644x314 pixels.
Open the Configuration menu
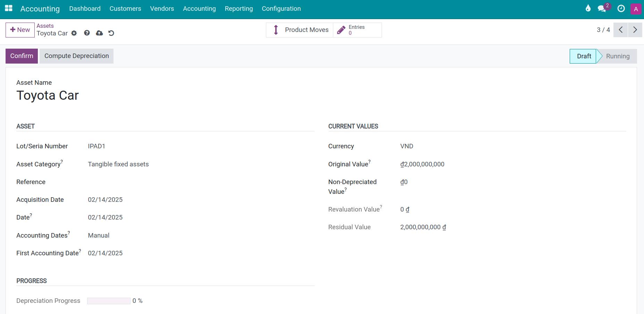pyautogui.click(x=281, y=9)
